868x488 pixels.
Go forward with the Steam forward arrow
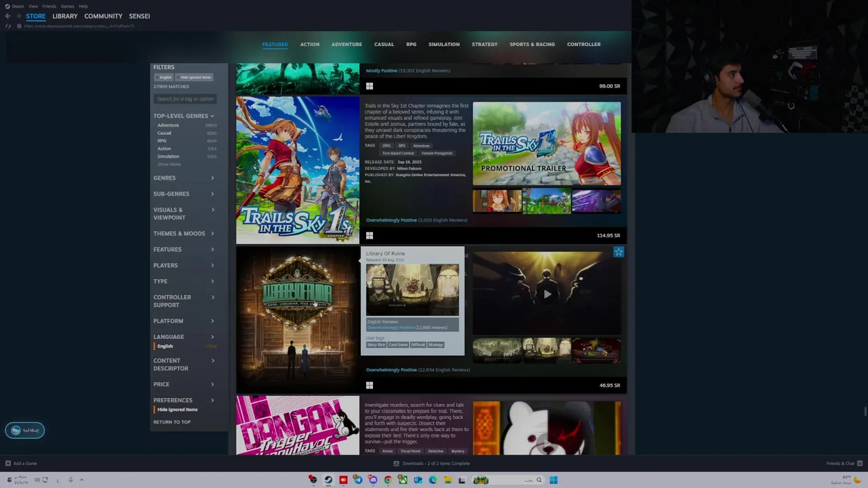click(18, 16)
